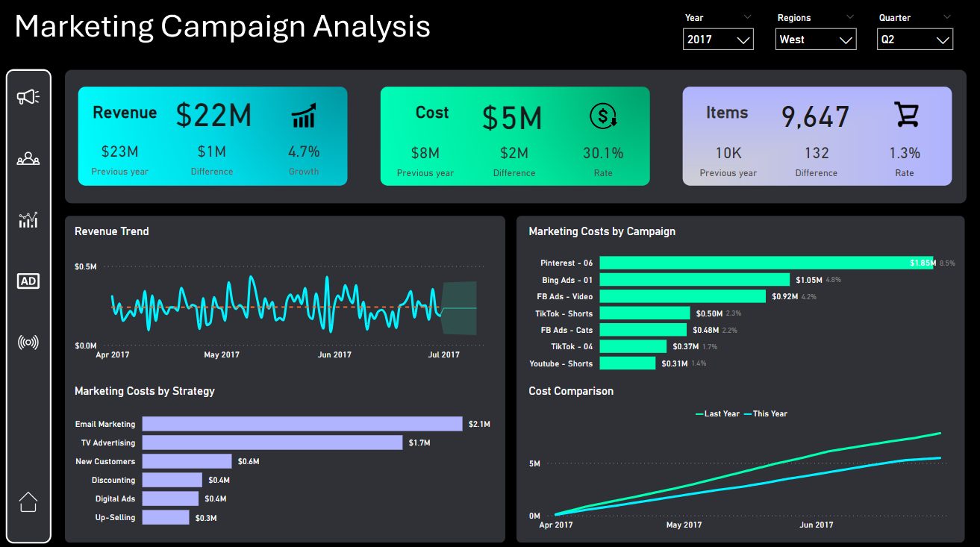Viewport: 980px width, 547px height.
Task: Select the Bing Ads - 01 bar
Action: (x=695, y=280)
